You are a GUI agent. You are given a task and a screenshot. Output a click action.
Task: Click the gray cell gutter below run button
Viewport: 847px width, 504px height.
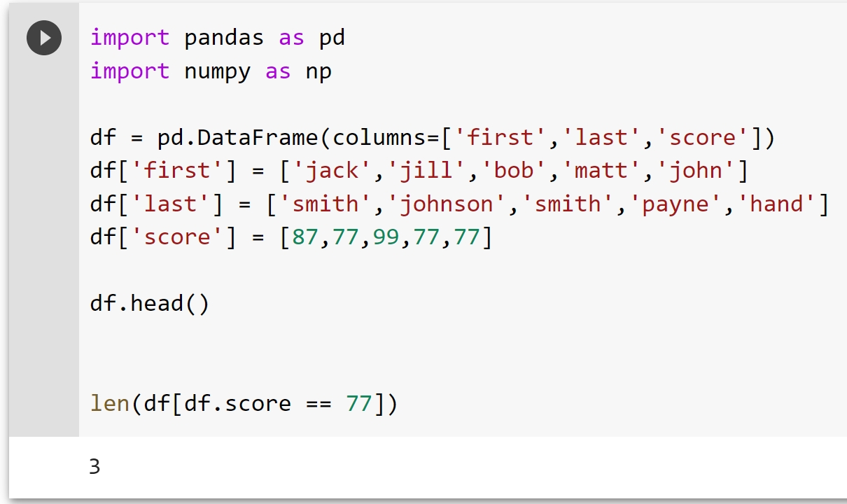44,245
